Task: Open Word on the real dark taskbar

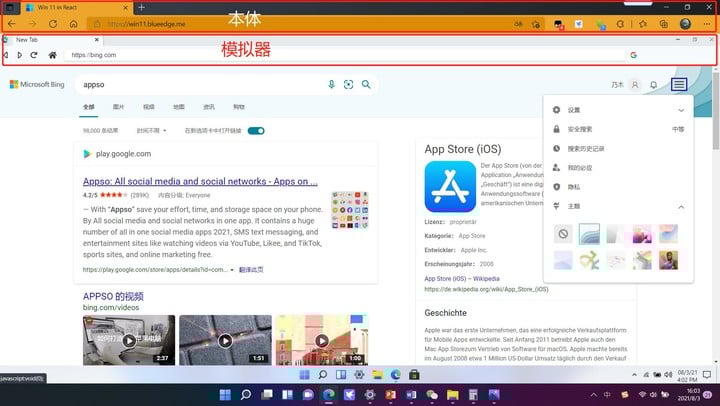Action: pos(411,395)
